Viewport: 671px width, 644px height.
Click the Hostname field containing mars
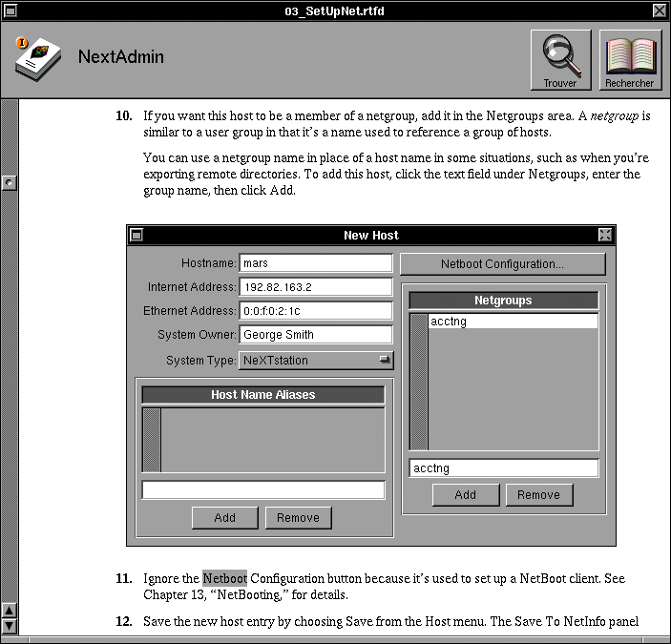tap(316, 263)
